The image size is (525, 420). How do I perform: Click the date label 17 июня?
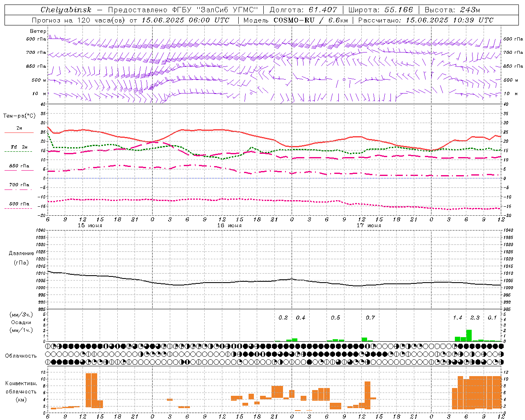tap(369, 226)
